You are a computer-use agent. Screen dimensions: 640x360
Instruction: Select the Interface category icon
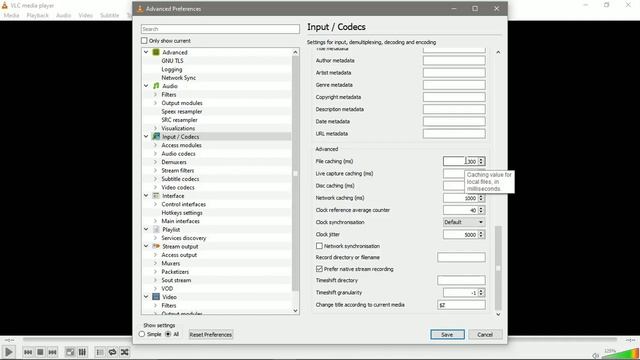156,196
